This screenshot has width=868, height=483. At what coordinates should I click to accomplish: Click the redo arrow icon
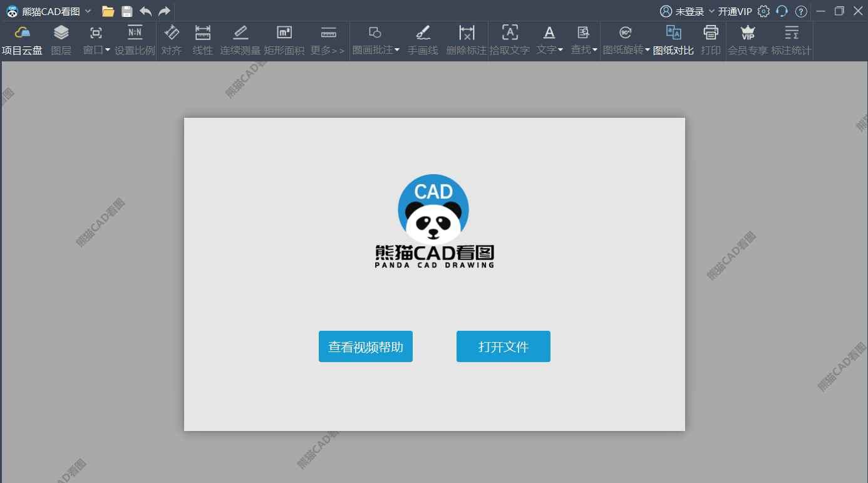[164, 11]
